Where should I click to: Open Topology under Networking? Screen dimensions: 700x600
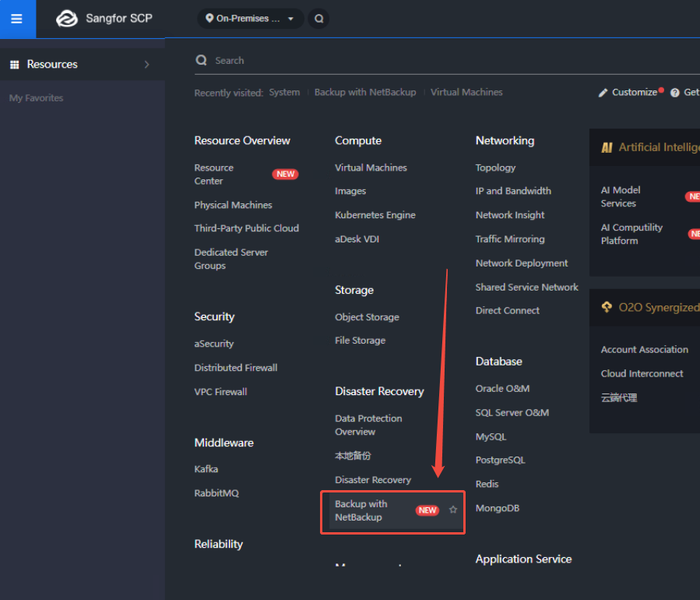tap(495, 168)
